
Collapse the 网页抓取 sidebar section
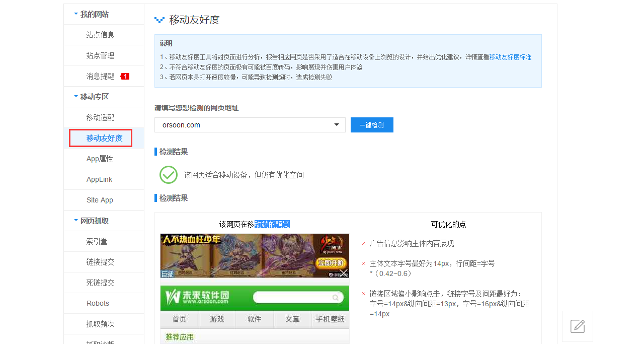(x=76, y=220)
